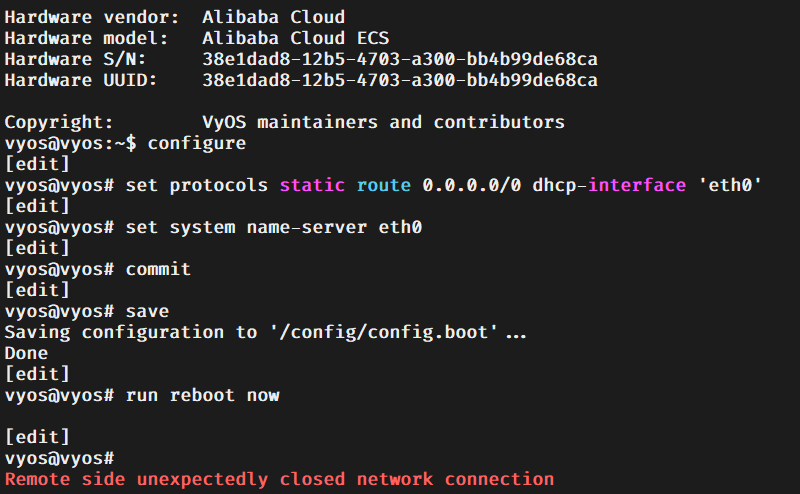Click the red connection closed error message
800x494 pixels.
[x=280, y=479]
